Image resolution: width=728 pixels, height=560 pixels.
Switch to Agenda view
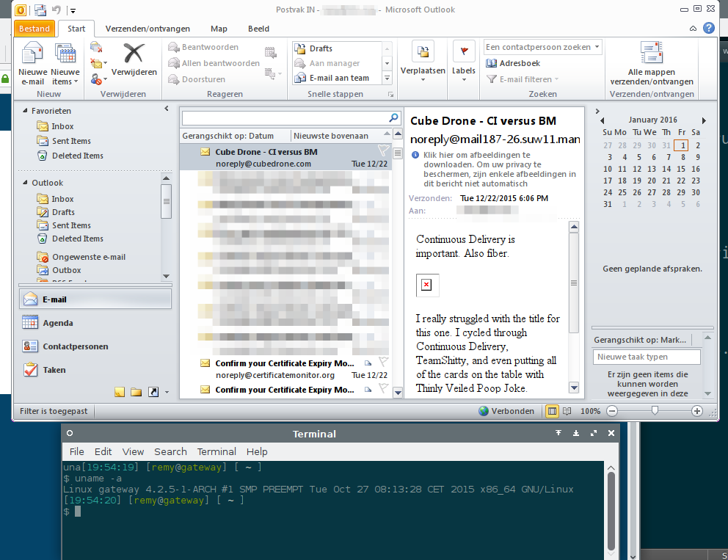pyautogui.click(x=95, y=323)
